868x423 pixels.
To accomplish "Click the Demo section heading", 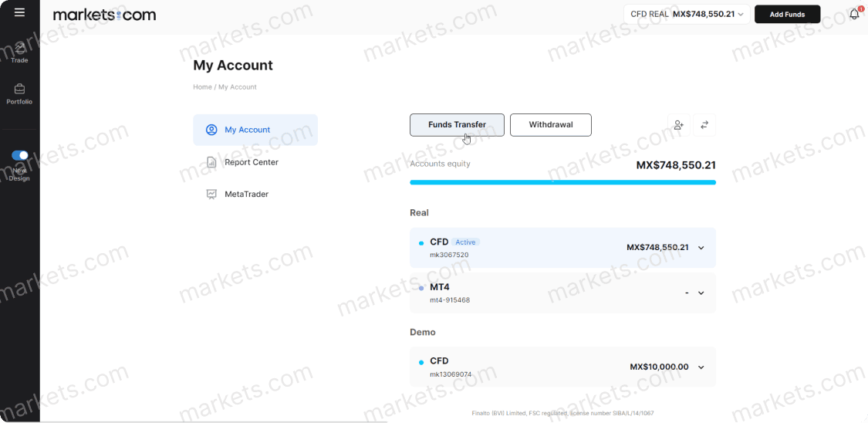I will coord(422,332).
